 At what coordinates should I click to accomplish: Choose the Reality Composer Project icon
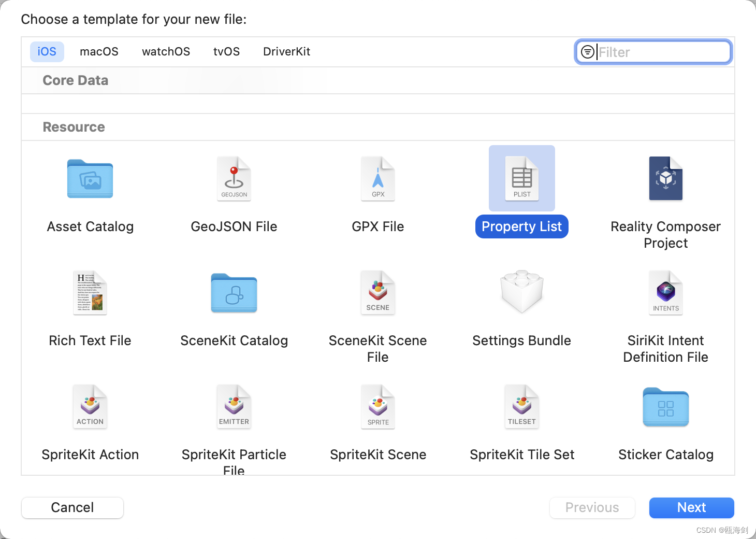(666, 179)
